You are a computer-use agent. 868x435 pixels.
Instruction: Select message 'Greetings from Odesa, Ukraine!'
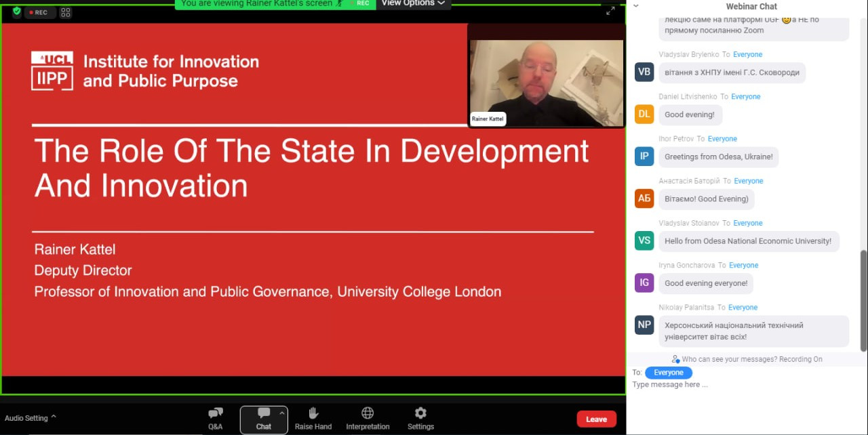(x=719, y=157)
